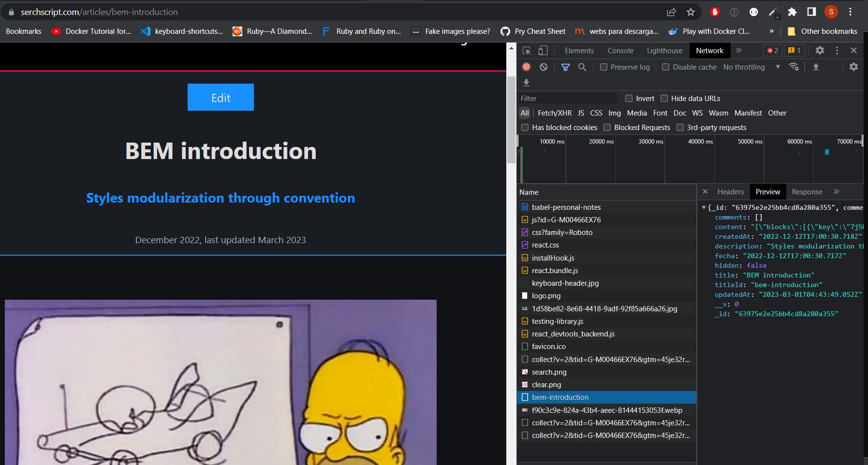Open the Response tab
This screenshot has height=465, width=868.
click(x=807, y=192)
